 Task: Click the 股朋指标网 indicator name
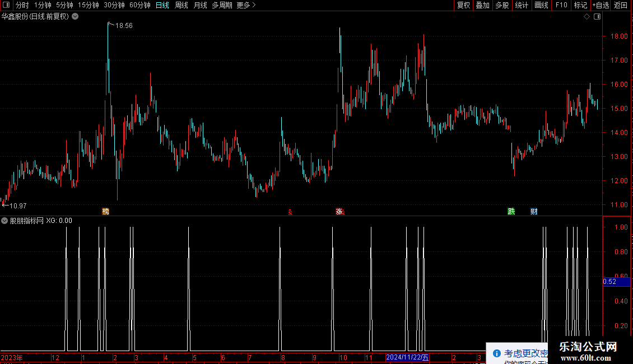coord(27,221)
